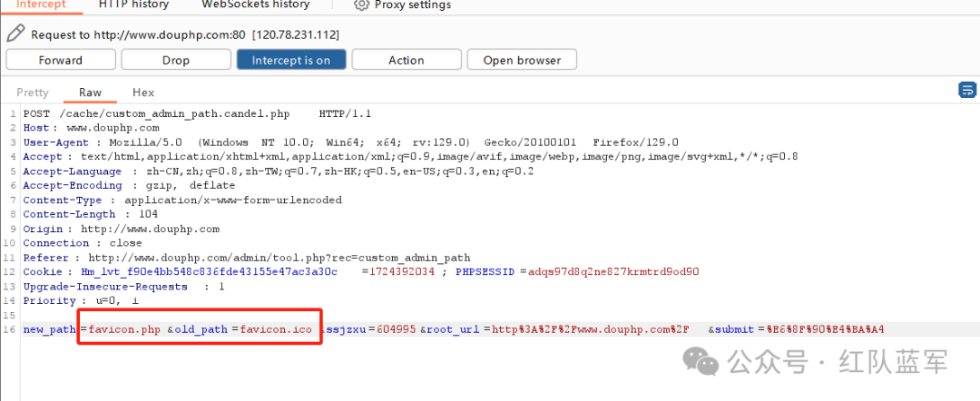Image resolution: width=980 pixels, height=401 pixels.
Task: Open the Proxy settings gear icon
Action: pyautogui.click(x=360, y=5)
